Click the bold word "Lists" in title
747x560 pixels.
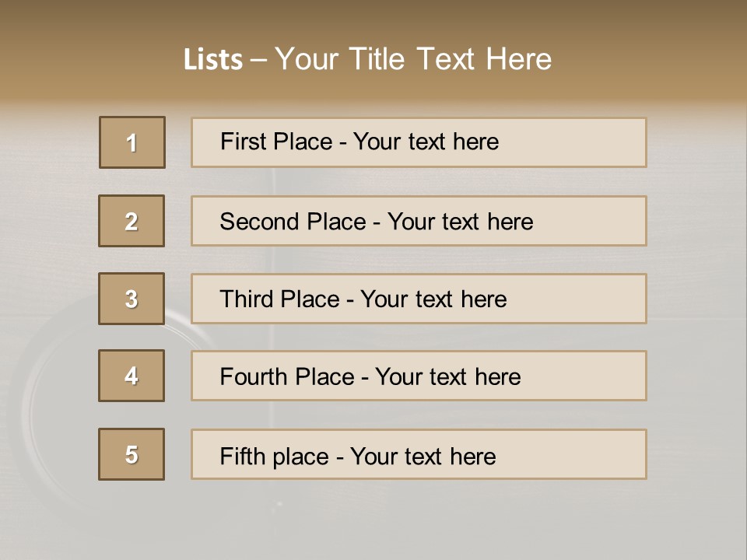tap(212, 60)
